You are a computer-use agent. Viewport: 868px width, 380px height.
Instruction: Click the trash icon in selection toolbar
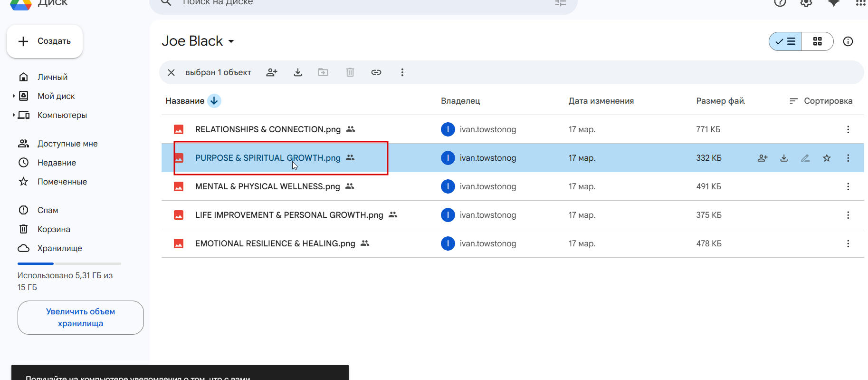pyautogui.click(x=350, y=72)
